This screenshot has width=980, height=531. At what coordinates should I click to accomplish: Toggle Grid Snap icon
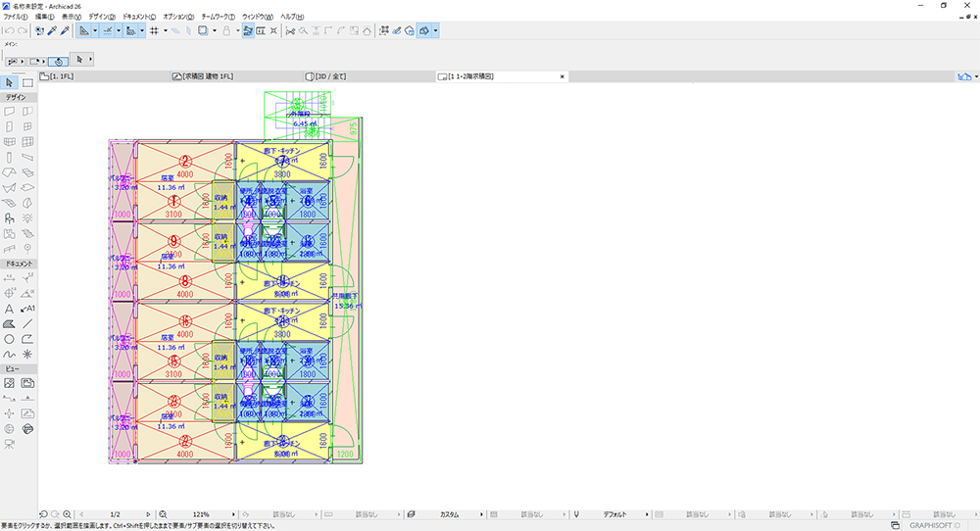point(154,30)
